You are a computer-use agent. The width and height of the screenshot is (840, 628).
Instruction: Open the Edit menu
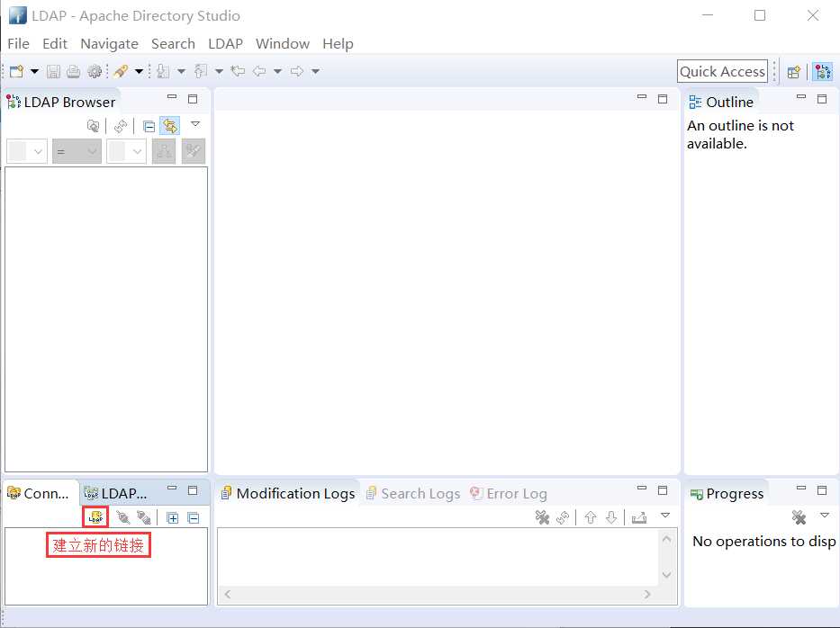(55, 43)
